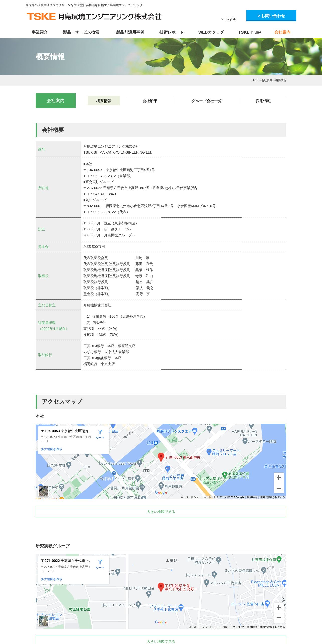The width and height of the screenshot is (322, 644).
Task: Click 大きい地図で見る below research group map
Action: [161, 640]
